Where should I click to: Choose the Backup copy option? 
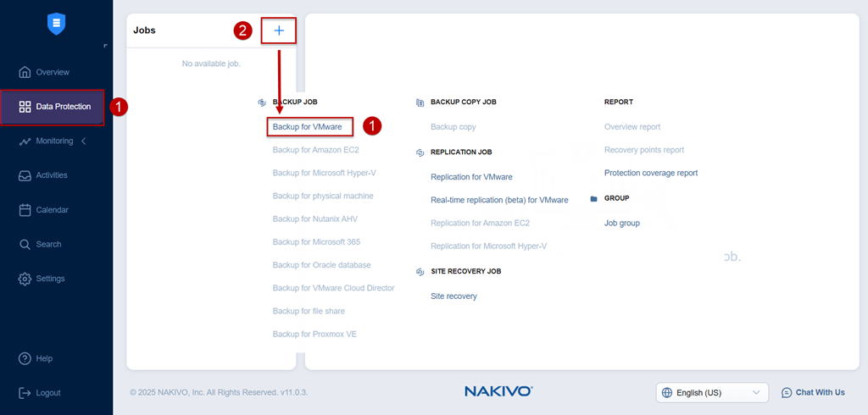click(x=453, y=127)
